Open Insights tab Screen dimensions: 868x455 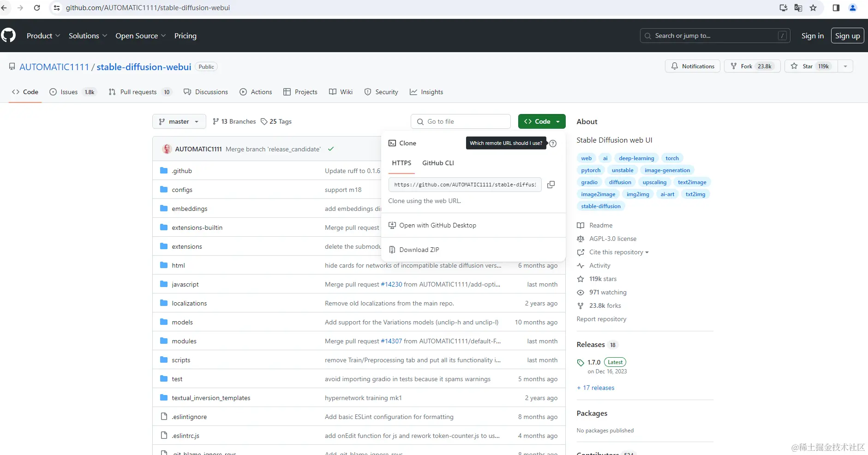(426, 92)
